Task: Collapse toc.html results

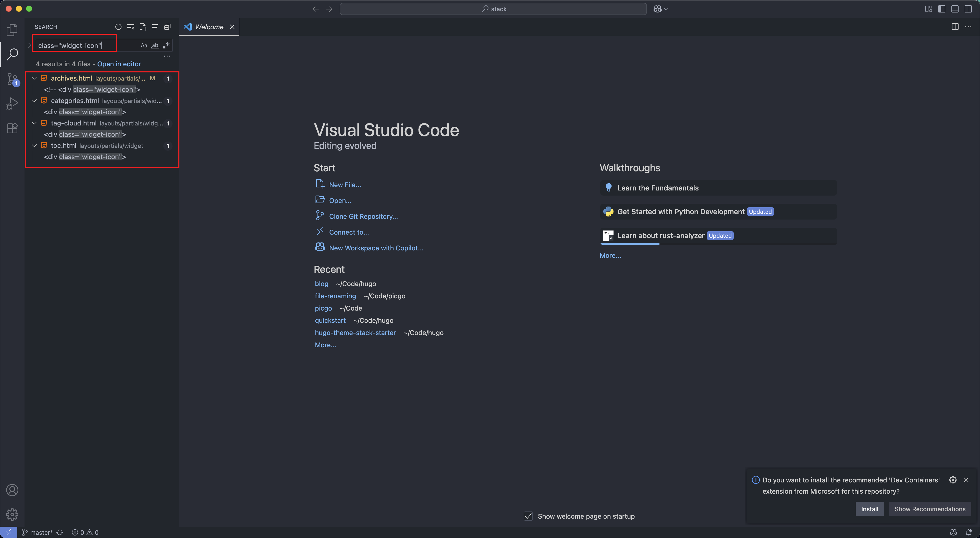Action: point(34,146)
